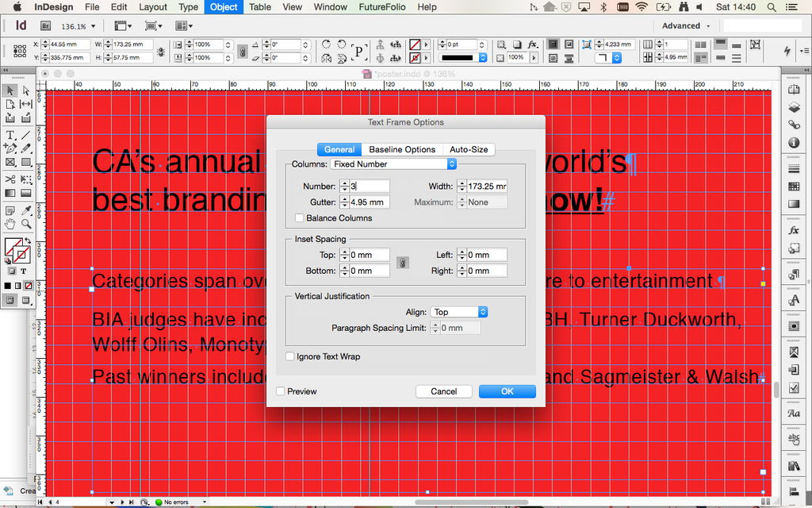Select the Type tool
Image resolution: width=812 pixels, height=508 pixels.
10,135
